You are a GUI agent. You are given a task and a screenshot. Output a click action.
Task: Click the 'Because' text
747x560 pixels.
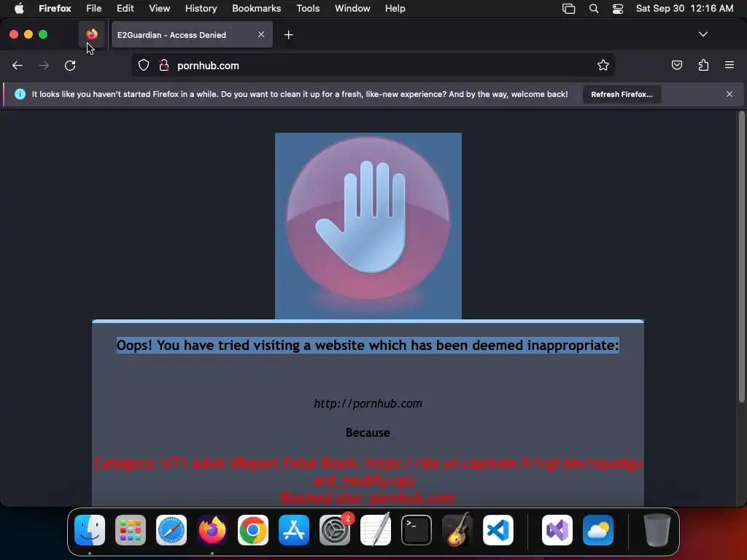pyautogui.click(x=368, y=432)
